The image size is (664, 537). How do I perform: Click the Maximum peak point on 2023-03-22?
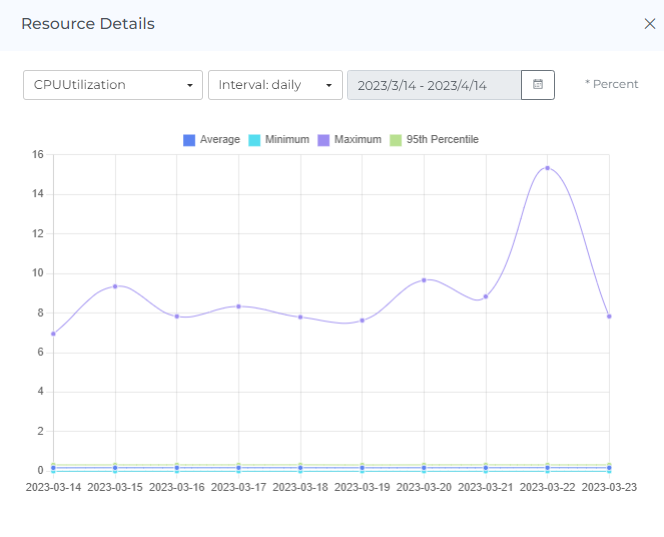coord(547,168)
